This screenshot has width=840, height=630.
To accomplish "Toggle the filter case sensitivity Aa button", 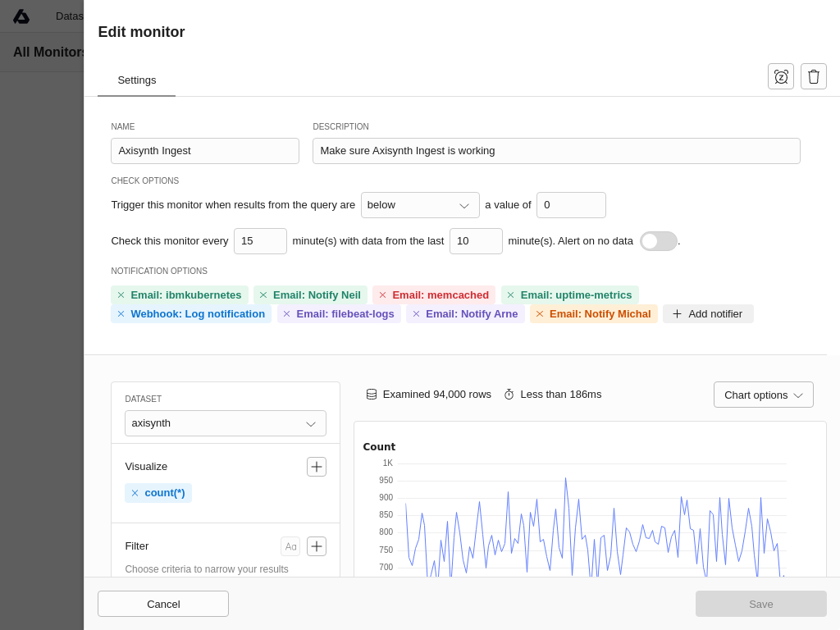I will (x=290, y=546).
